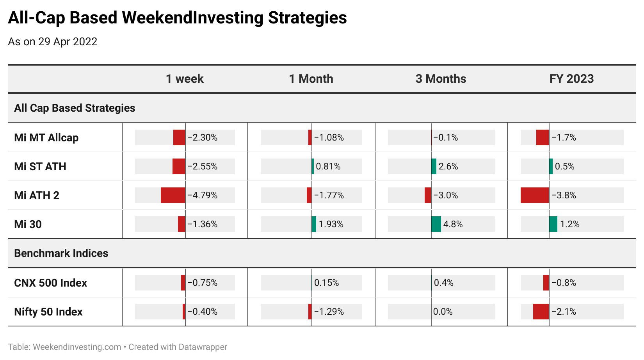Click the 3 Months column header
This screenshot has width=644, height=360.
click(x=441, y=79)
